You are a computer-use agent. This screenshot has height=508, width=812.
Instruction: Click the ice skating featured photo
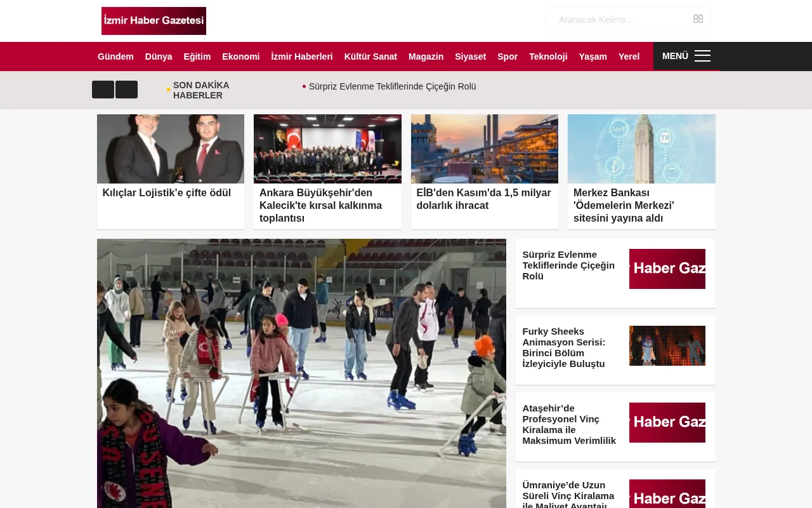[302, 373]
